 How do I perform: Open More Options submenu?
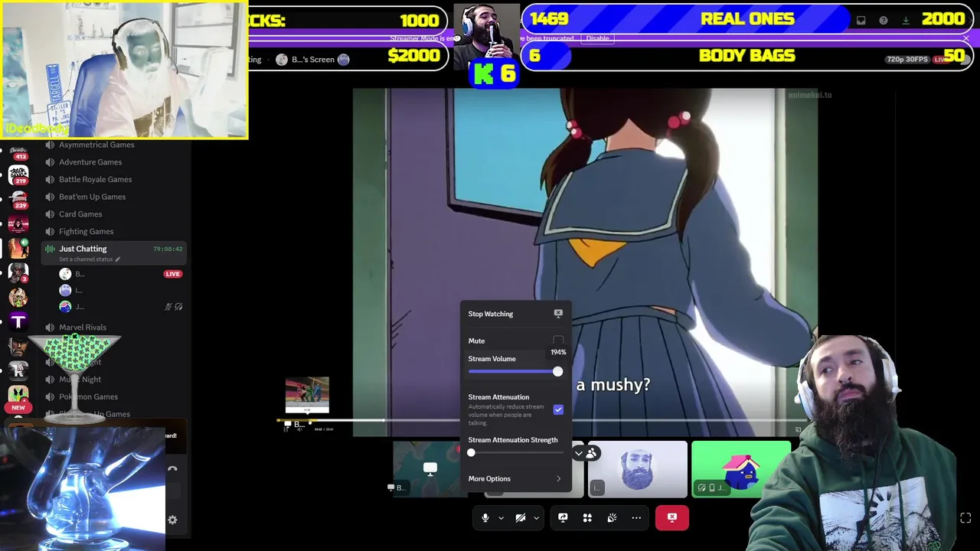point(515,479)
